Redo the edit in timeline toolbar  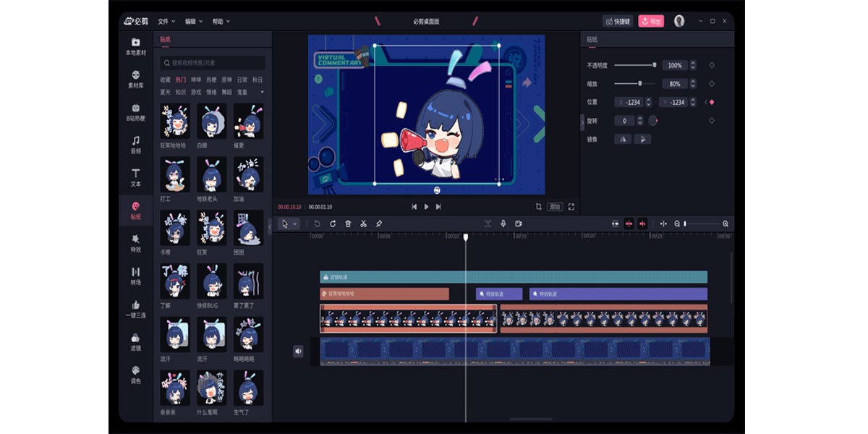(333, 224)
